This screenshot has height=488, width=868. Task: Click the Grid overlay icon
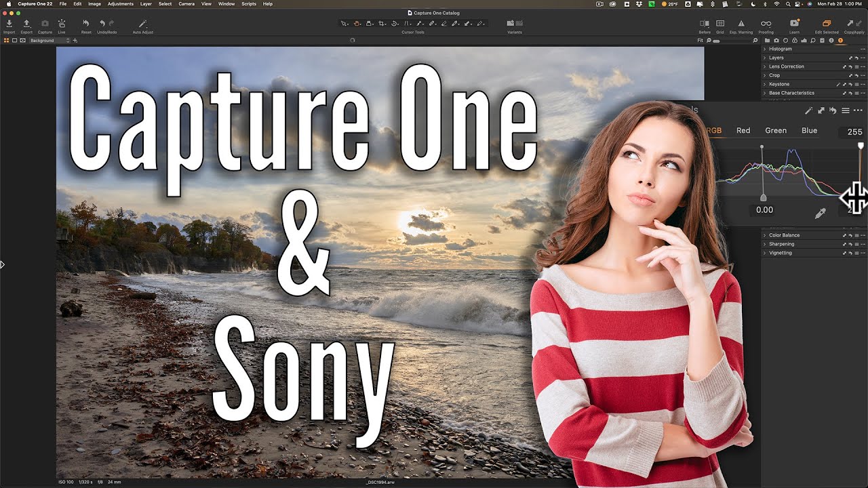(720, 24)
